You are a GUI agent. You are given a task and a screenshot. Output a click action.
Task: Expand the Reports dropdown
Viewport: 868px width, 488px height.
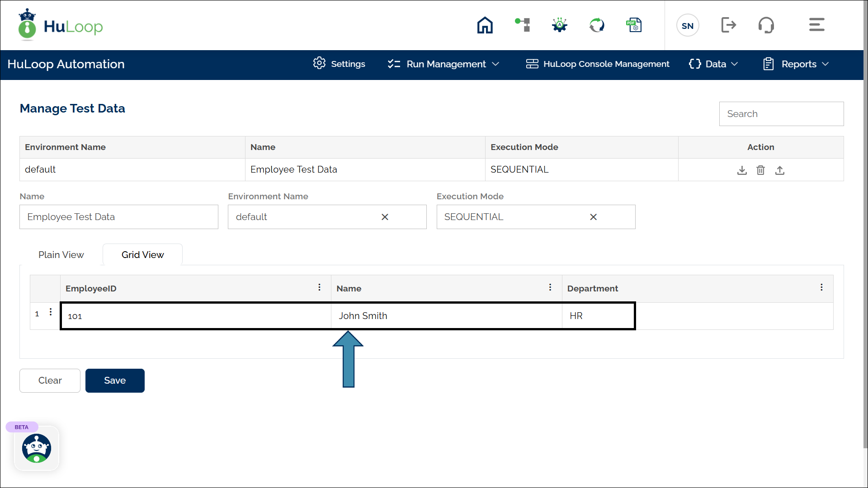(796, 64)
